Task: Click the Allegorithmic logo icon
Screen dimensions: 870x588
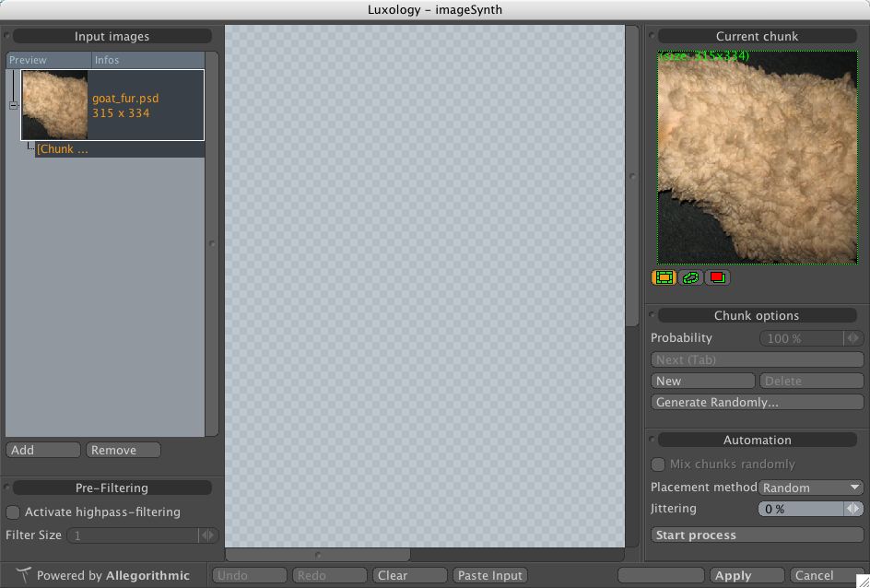Action: [x=24, y=575]
